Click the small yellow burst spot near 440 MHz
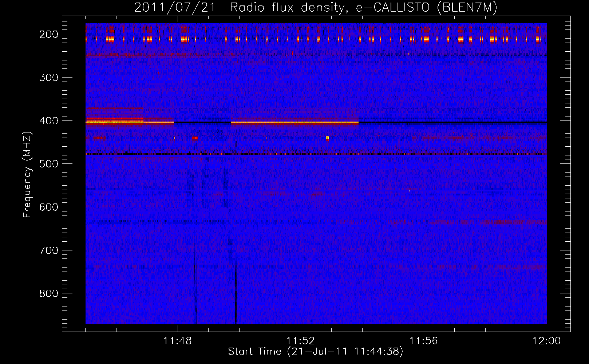589x364 pixels. tap(328, 138)
